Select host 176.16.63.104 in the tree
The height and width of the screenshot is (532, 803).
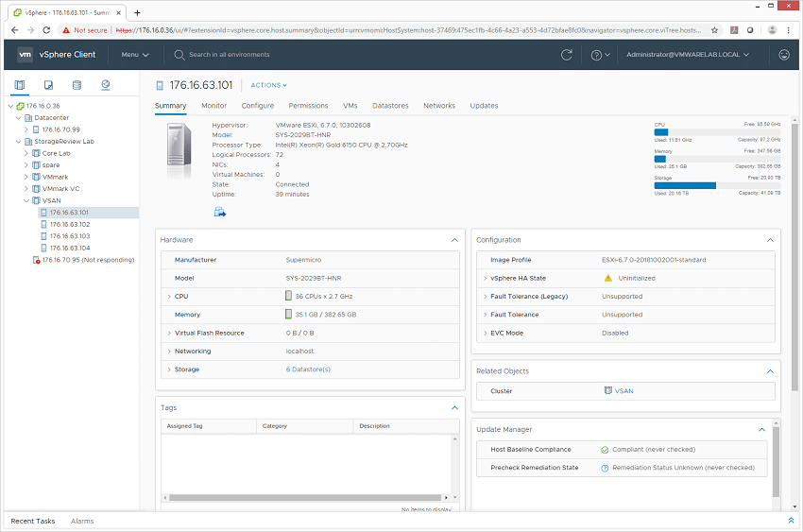coord(70,248)
